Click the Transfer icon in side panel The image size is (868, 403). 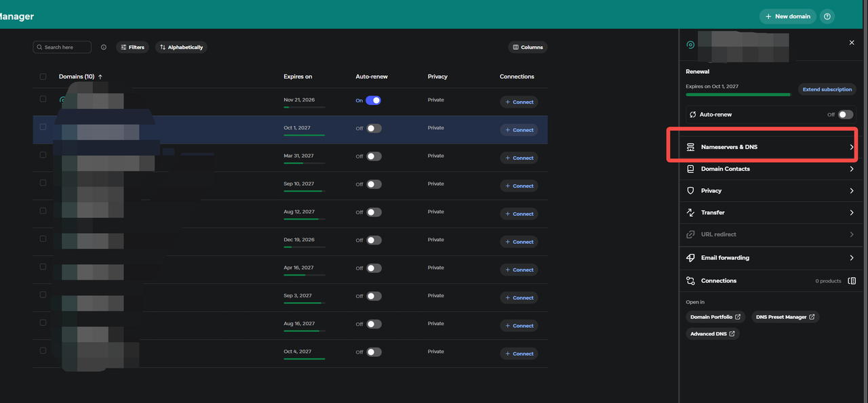[x=690, y=213]
